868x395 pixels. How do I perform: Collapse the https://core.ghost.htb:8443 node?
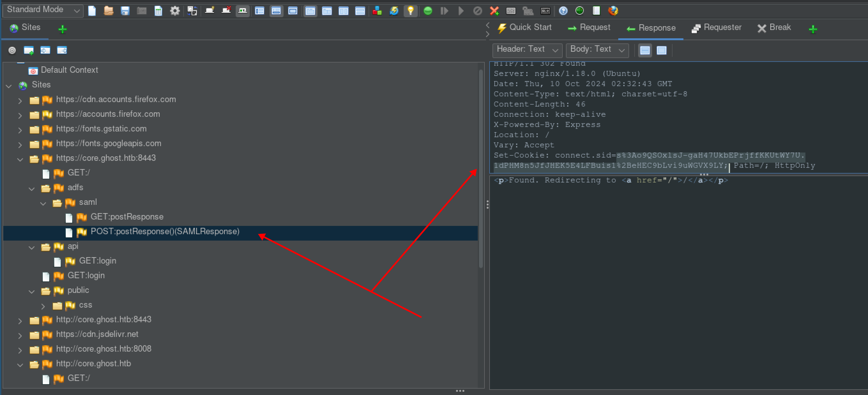pos(20,159)
